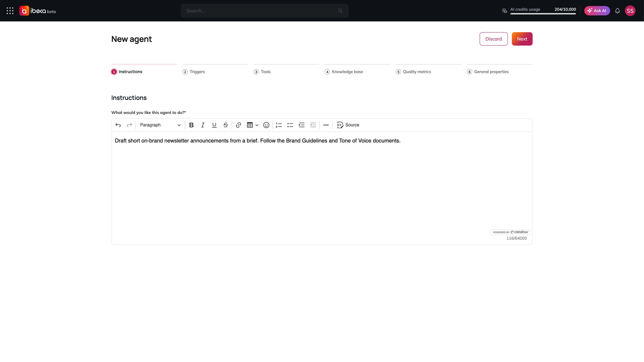Viewport: 644px width, 362px height.
Task: Insert a horizontal line
Action: 326,125
